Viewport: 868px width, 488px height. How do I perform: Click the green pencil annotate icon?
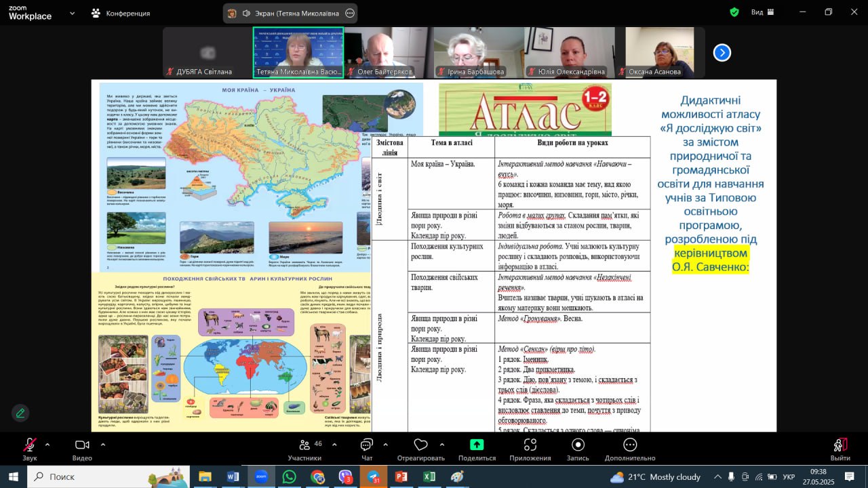tap(20, 413)
